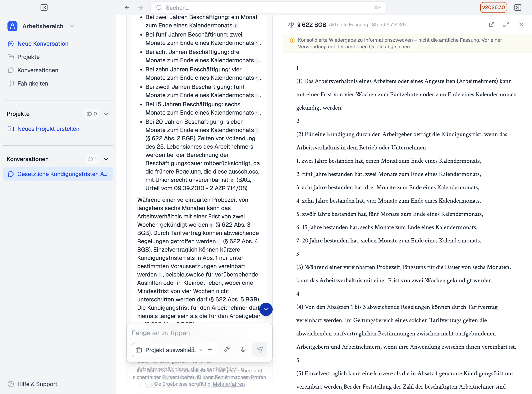Open Projekt auswählen dropdown
This screenshot has height=394, width=532.
(x=168, y=350)
